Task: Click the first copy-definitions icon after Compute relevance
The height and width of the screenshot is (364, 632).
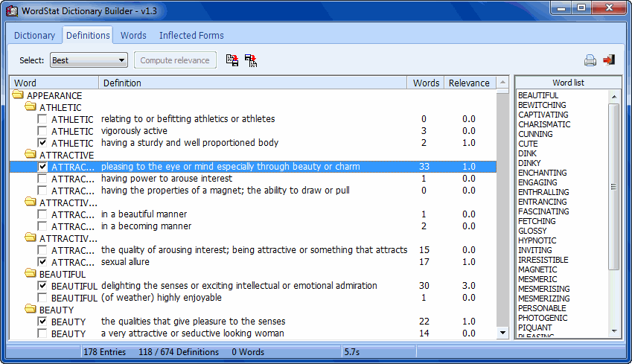Action: pyautogui.click(x=232, y=60)
